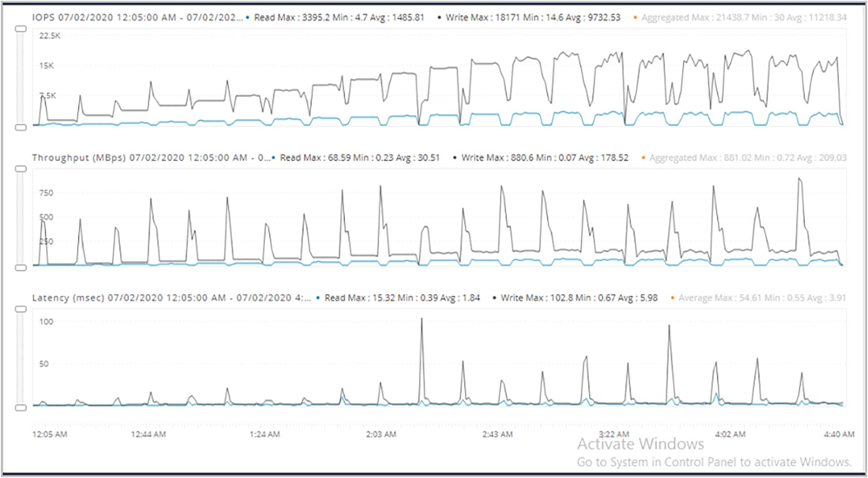Viewport: 868px width, 478px height.
Task: Click Throughput chart top zoom handle
Action: 21,169
